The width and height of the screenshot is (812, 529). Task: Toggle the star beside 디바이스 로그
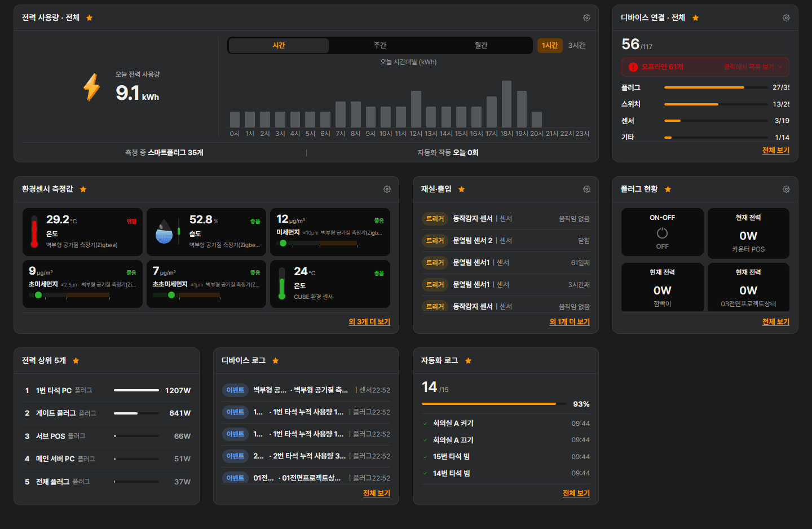pos(275,361)
